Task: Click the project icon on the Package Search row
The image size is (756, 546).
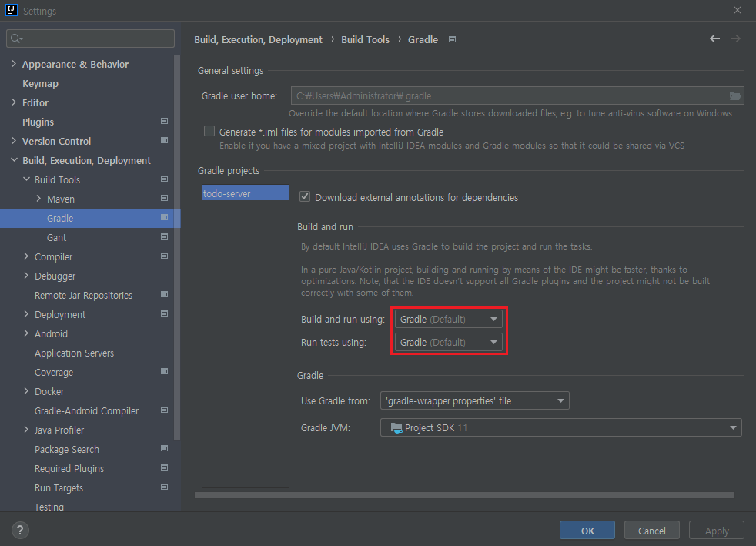Action: (x=165, y=449)
